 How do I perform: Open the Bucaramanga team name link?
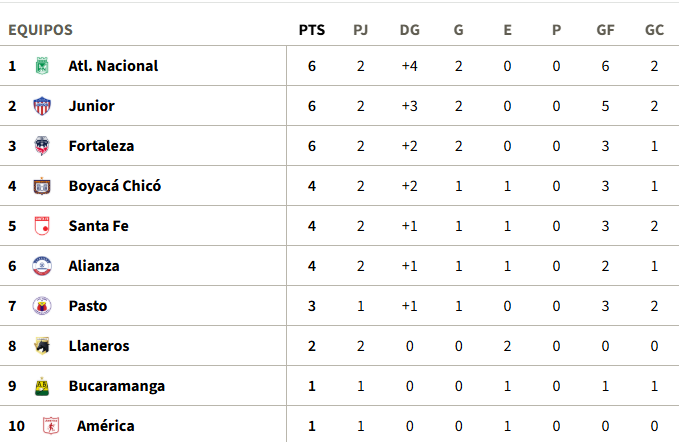[x=116, y=386]
